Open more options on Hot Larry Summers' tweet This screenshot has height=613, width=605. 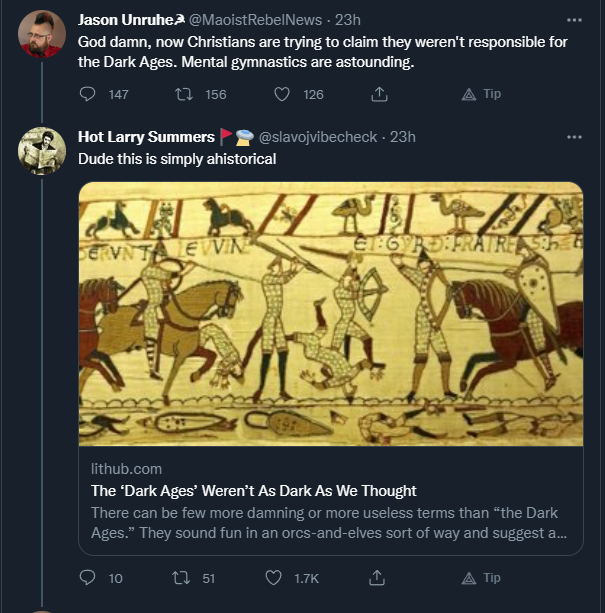[x=574, y=137]
